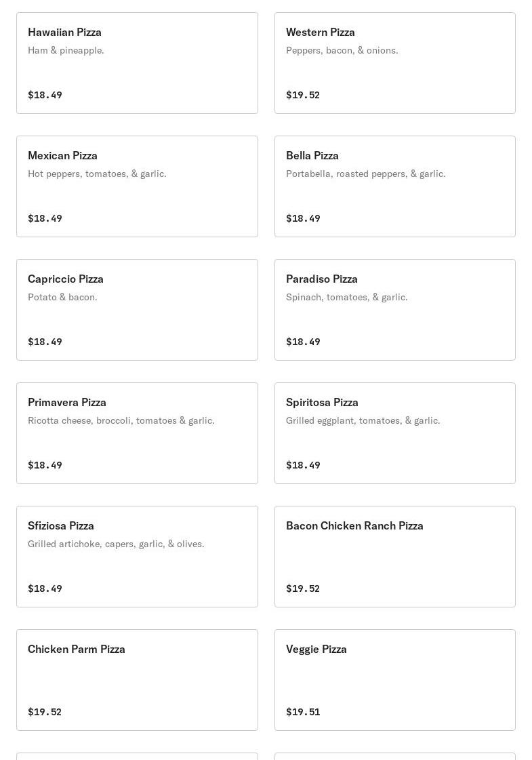
Task: Click the Sfiziosa Pizza description text
Action: point(116,544)
